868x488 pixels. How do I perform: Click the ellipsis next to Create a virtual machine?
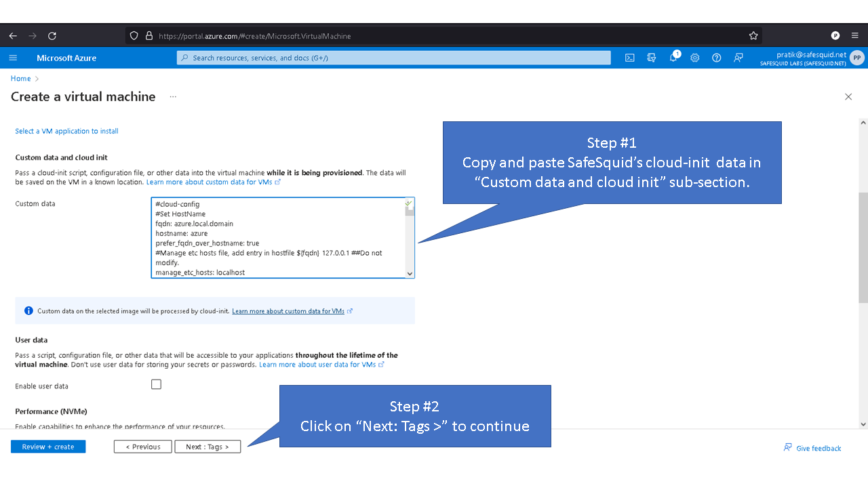(173, 97)
